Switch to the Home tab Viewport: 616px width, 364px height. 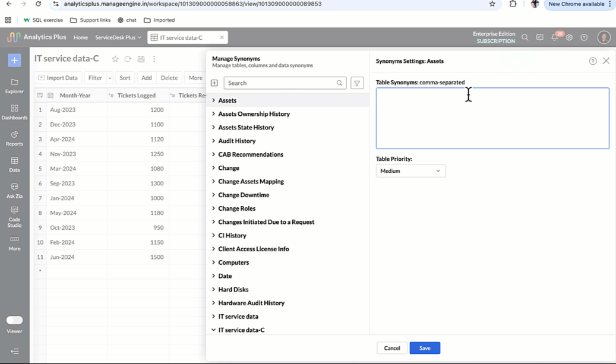[x=81, y=37]
